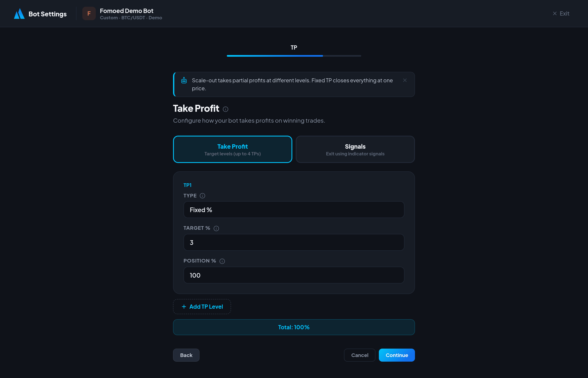The height and width of the screenshot is (378, 588).
Task: Click the Fomoed Demo Bot avatar F
Action: [x=89, y=13]
